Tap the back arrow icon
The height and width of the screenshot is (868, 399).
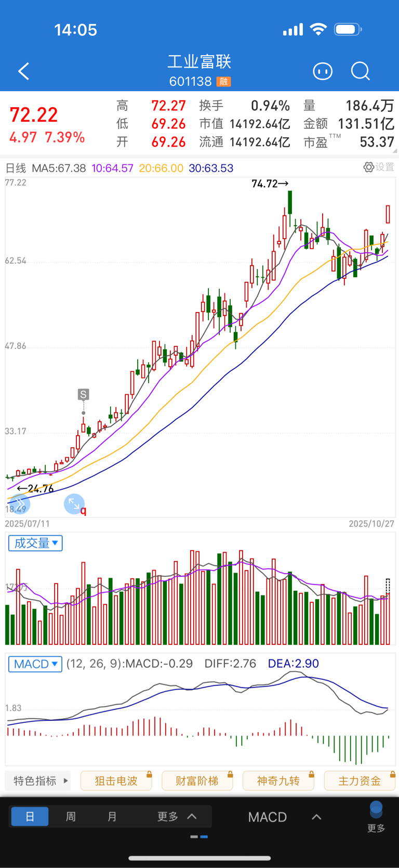click(x=23, y=71)
